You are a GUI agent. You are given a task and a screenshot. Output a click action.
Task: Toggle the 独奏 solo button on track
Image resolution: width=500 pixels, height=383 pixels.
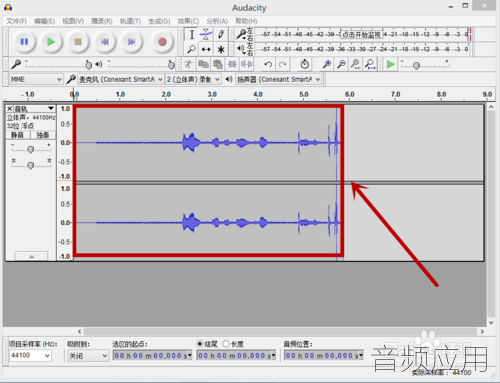point(43,135)
